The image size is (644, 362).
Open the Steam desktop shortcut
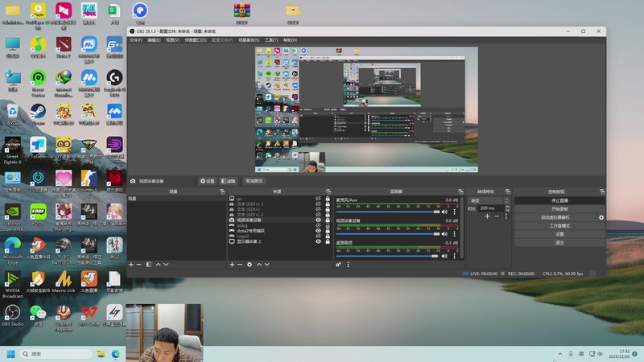pyautogui.click(x=38, y=114)
